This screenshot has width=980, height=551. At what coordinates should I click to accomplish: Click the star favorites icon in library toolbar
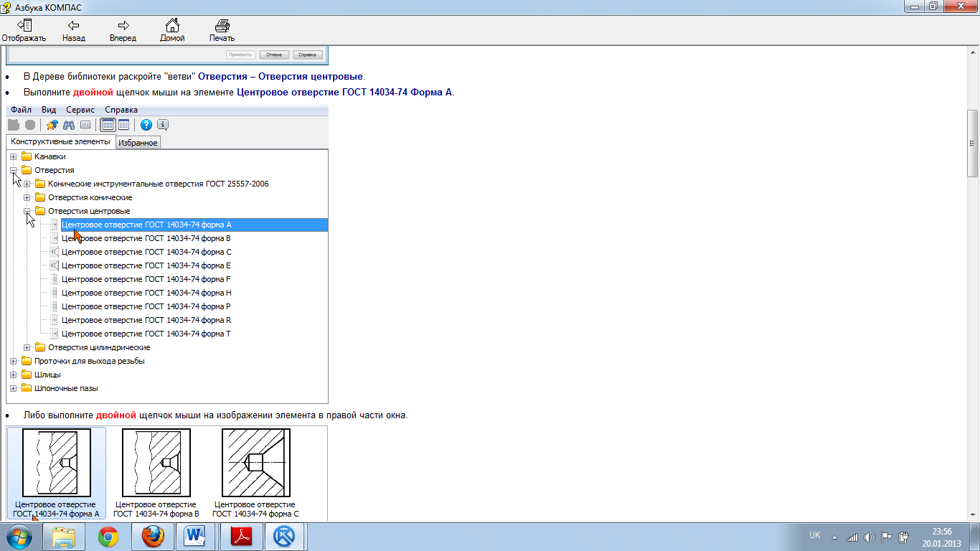[52, 125]
